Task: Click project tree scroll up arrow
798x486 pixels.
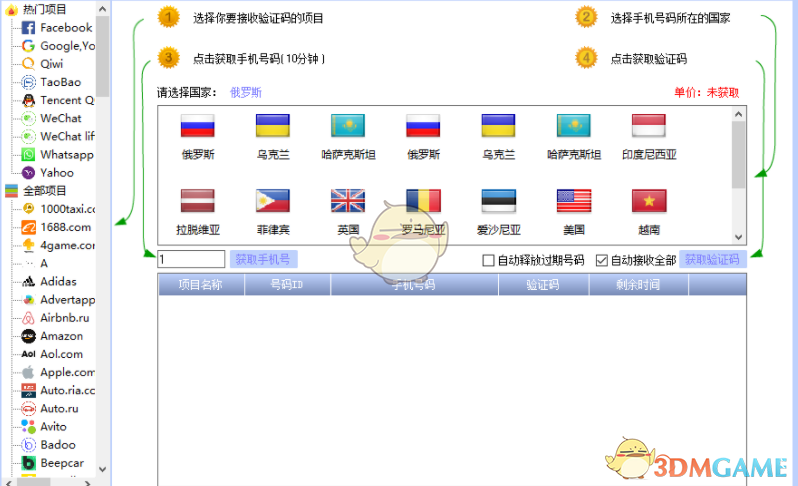Action: point(102,9)
